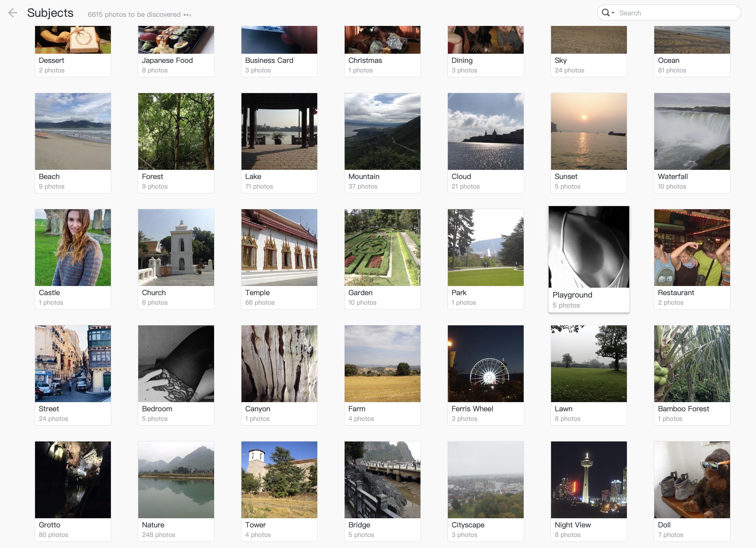Screen dimensions: 756x548
Task: Open the Ferris Wheel subject album
Action: (x=485, y=375)
